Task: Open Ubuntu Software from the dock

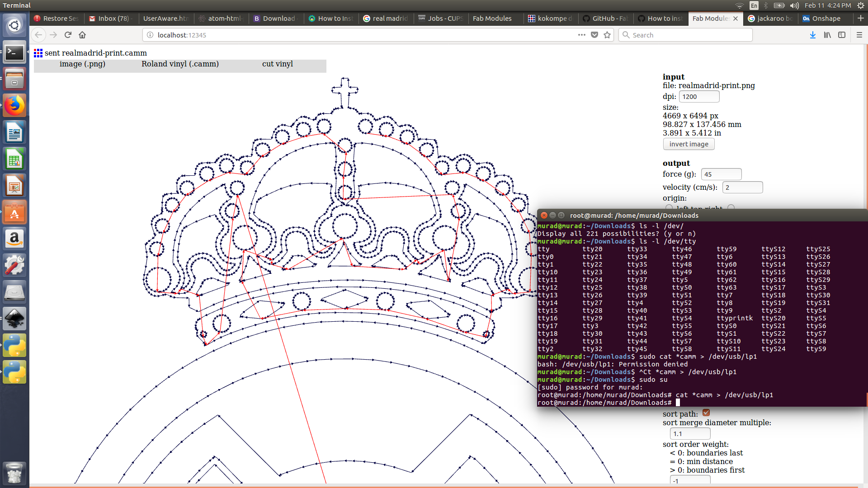Action: (x=14, y=212)
